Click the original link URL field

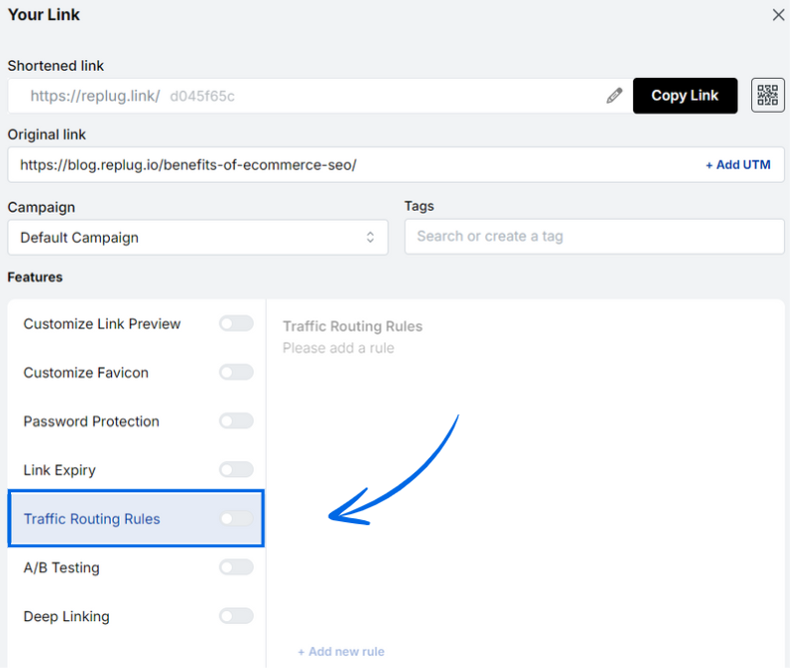point(350,165)
